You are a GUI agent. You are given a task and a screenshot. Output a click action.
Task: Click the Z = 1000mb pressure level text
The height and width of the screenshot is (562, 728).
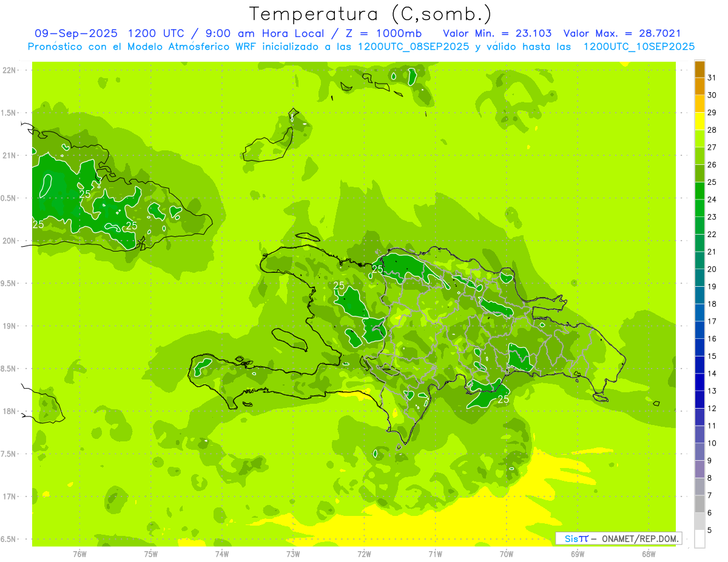[393, 33]
